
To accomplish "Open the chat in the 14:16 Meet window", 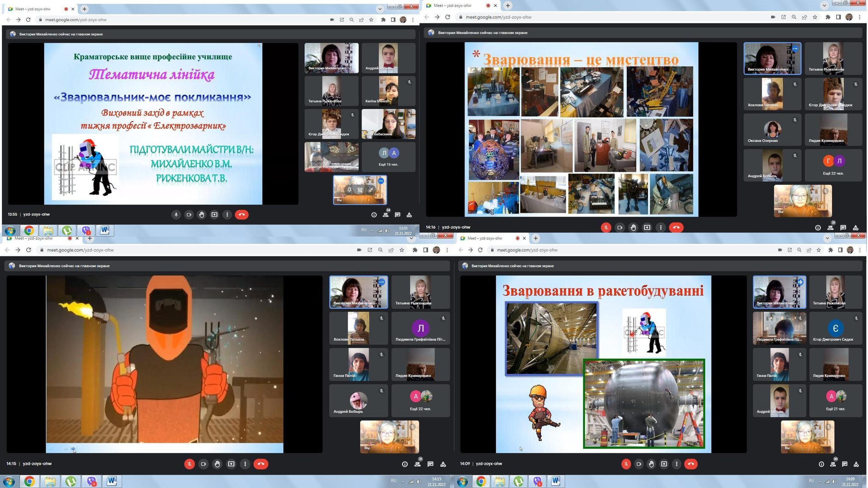I will point(843,228).
